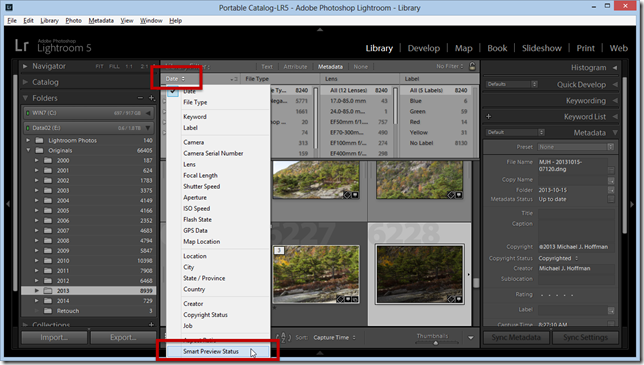
Task: Toggle the Attribute filter
Action: tap(295, 67)
